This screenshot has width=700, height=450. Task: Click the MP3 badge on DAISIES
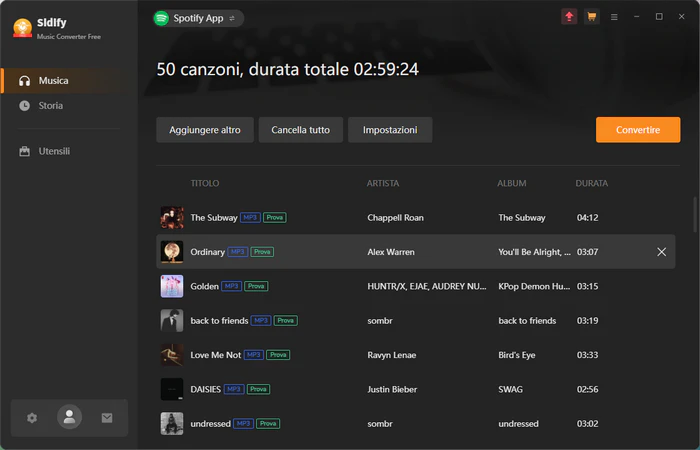(x=234, y=389)
